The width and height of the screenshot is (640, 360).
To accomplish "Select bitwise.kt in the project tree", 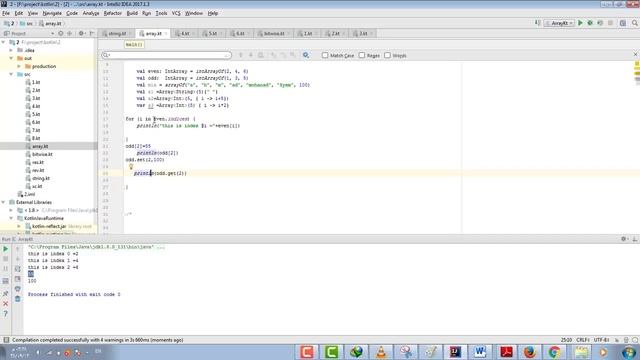I will coord(42,154).
